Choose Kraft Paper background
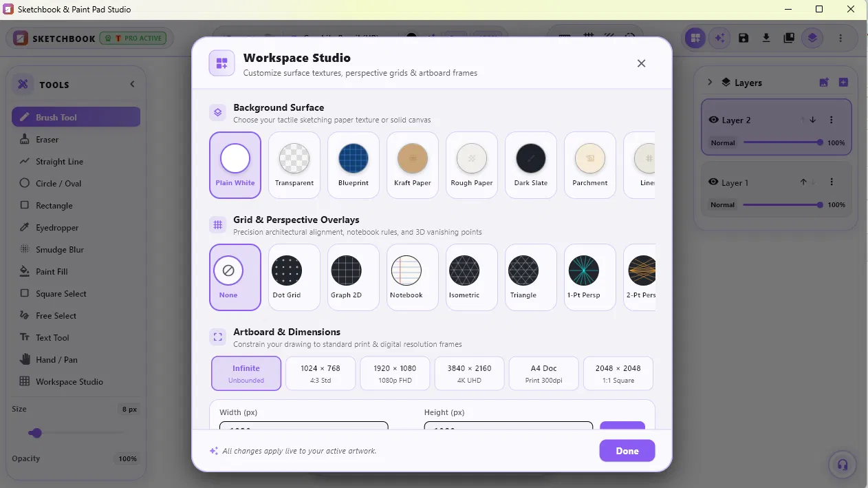Viewport: 868px width, 488px height. click(x=413, y=165)
